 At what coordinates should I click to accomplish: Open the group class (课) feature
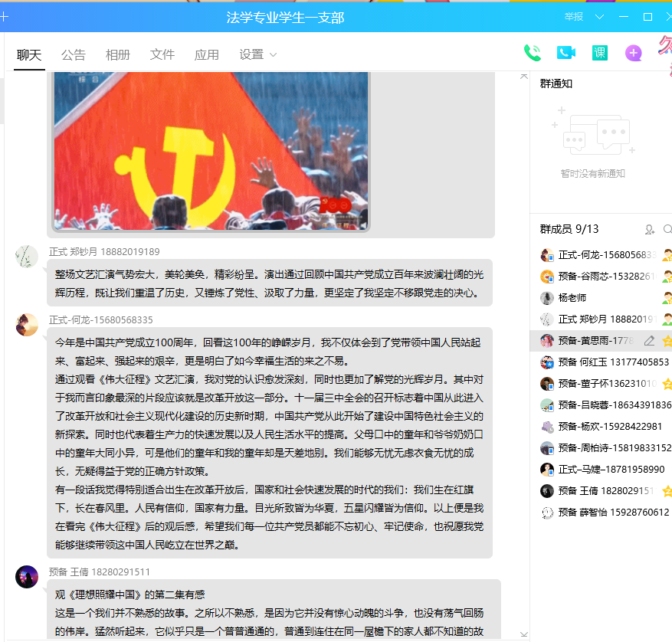(600, 53)
